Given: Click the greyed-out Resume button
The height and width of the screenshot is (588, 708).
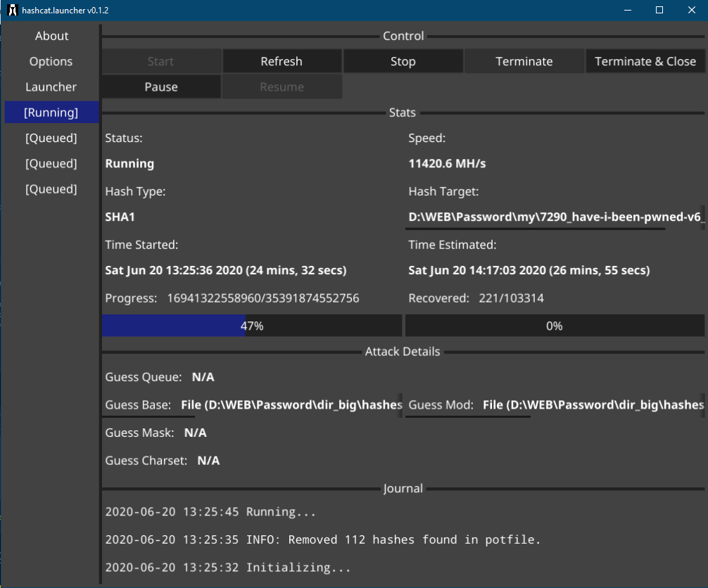Looking at the screenshot, I should pyautogui.click(x=282, y=87).
